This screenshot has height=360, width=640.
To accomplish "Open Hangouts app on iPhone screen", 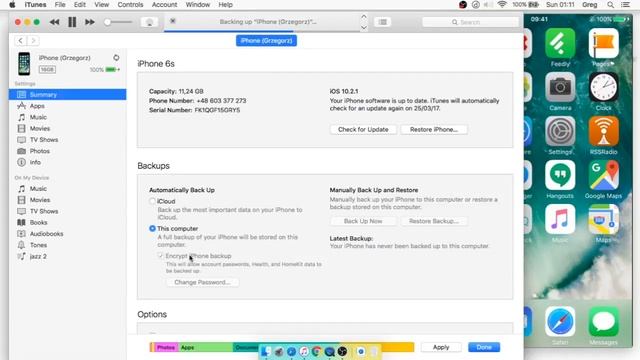I will [560, 176].
